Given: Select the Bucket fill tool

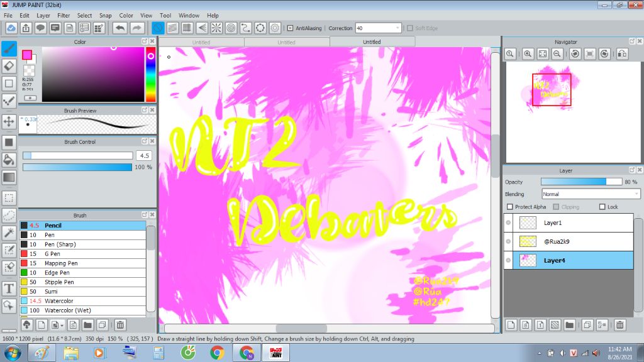Looking at the screenshot, I should [x=9, y=160].
